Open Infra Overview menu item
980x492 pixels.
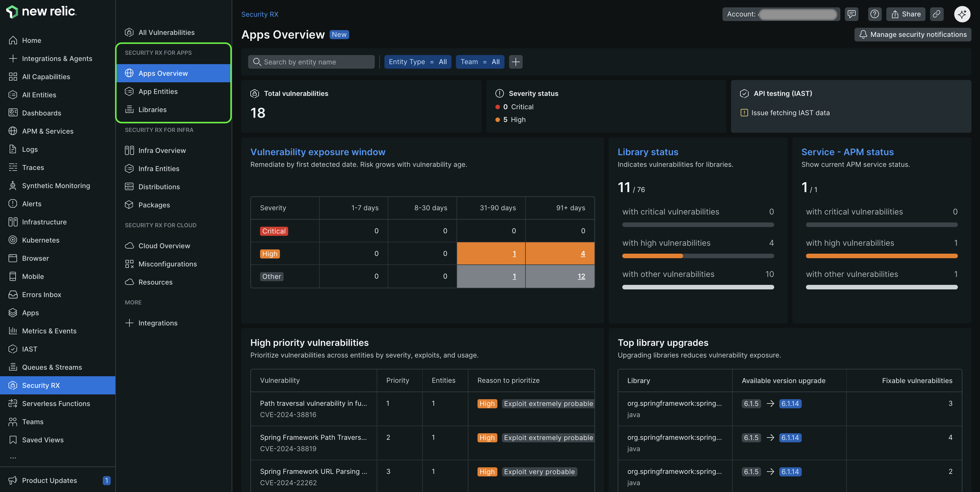click(x=162, y=151)
